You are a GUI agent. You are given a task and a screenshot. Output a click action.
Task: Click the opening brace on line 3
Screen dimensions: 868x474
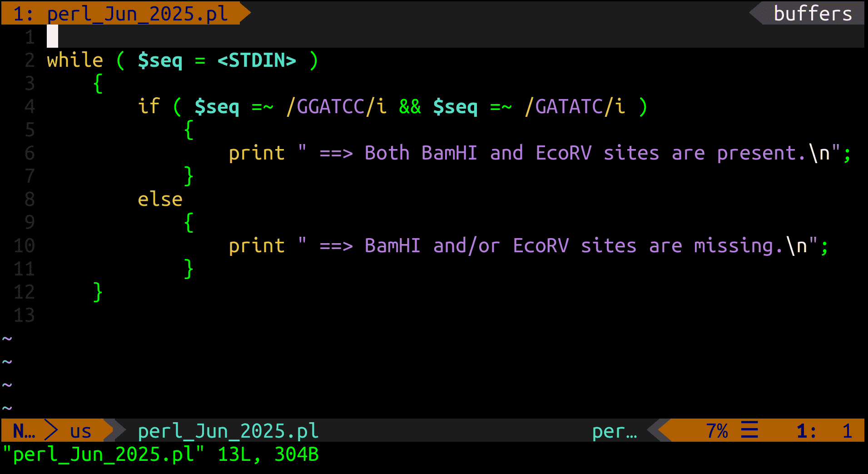click(x=98, y=83)
